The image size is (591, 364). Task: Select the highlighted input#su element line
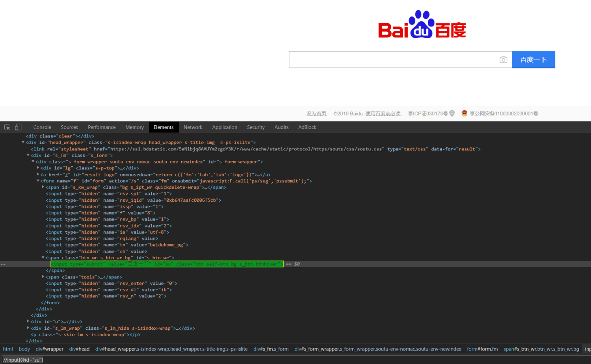[x=167, y=264]
